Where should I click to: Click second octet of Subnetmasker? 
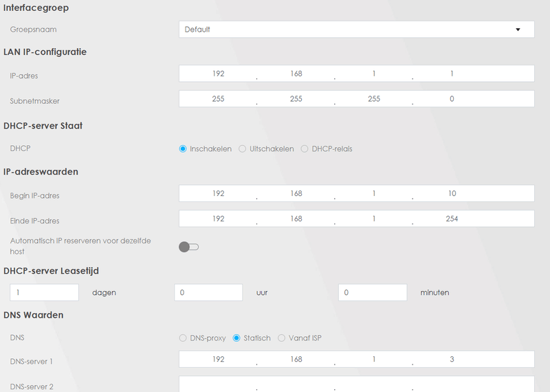point(296,98)
